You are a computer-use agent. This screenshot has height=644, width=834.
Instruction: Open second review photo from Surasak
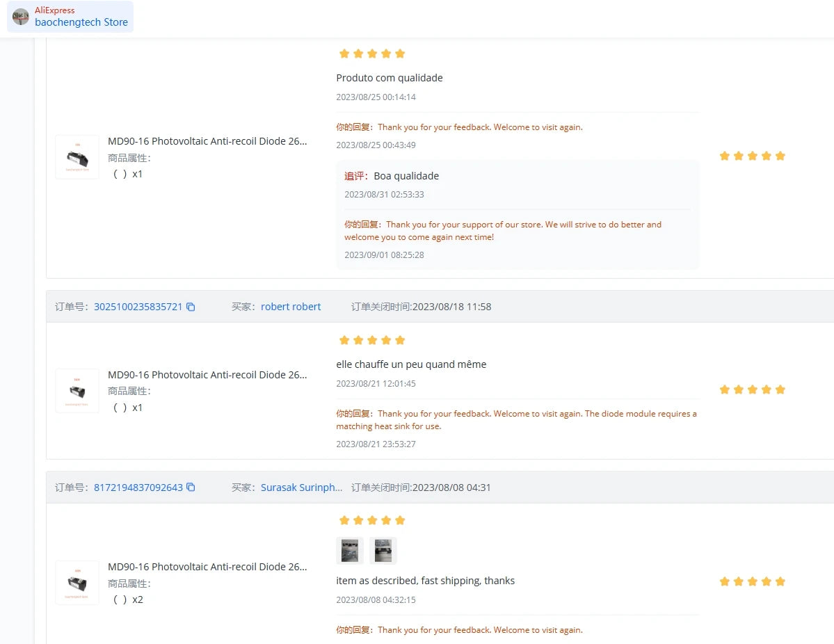[383, 550]
